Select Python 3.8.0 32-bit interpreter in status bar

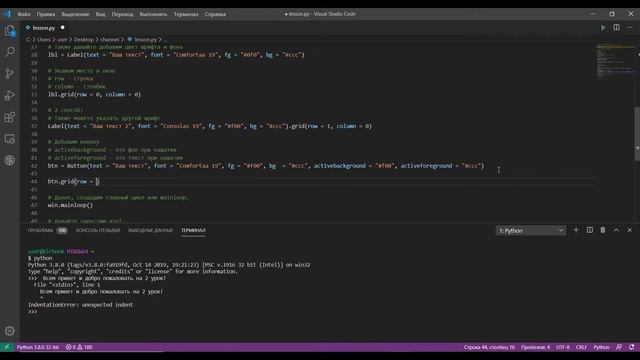click(38, 347)
